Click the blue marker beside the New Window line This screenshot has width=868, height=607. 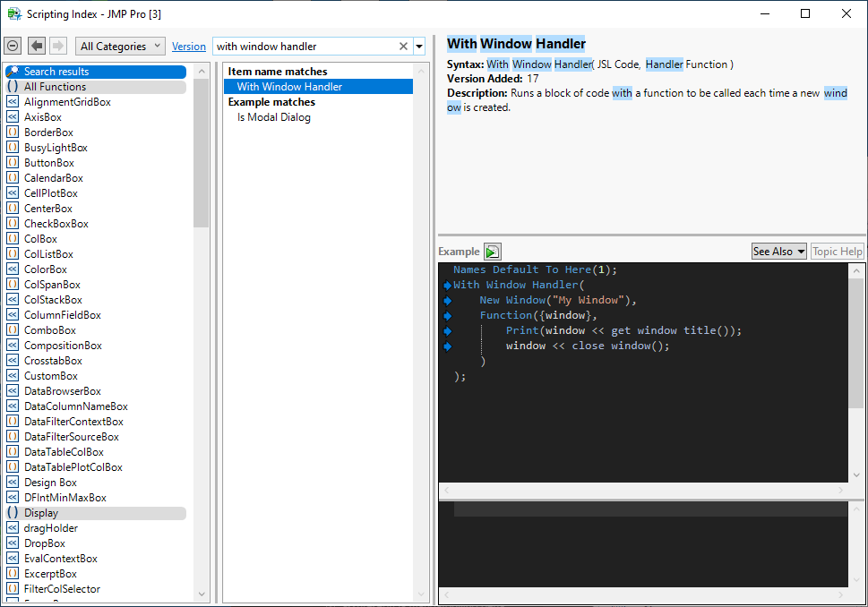pyautogui.click(x=447, y=300)
